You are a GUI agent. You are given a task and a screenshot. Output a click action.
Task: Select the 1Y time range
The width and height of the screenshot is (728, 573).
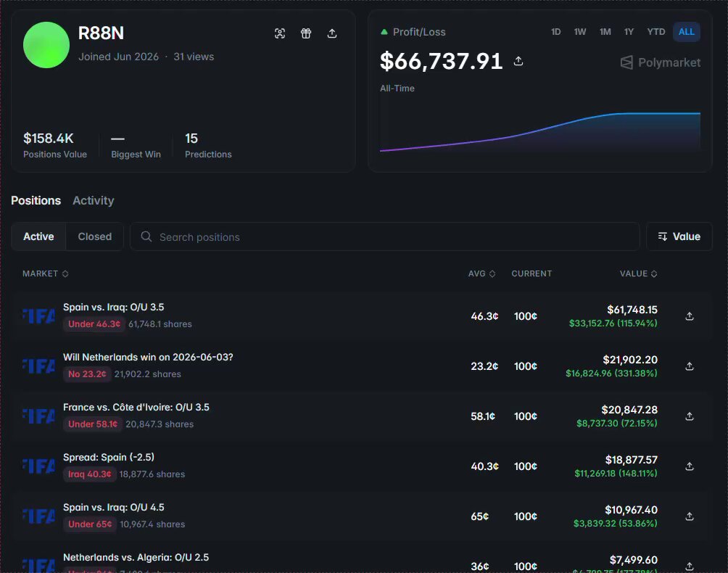coord(629,32)
